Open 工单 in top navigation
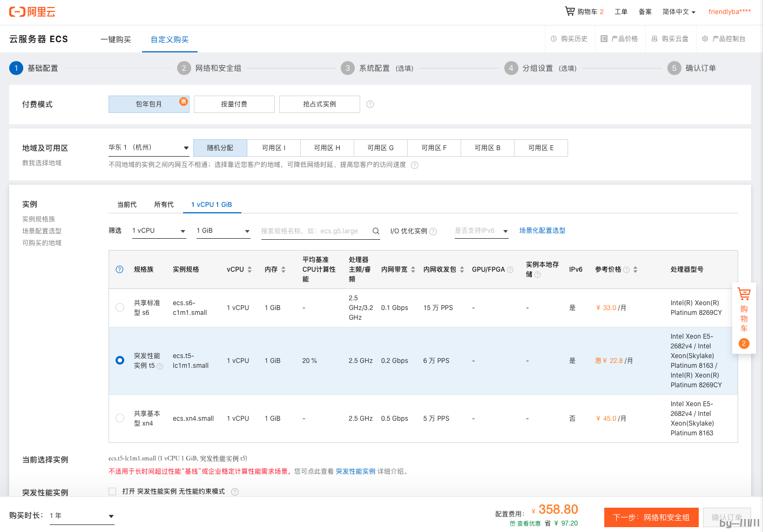The height and width of the screenshot is (532, 763). [621, 12]
